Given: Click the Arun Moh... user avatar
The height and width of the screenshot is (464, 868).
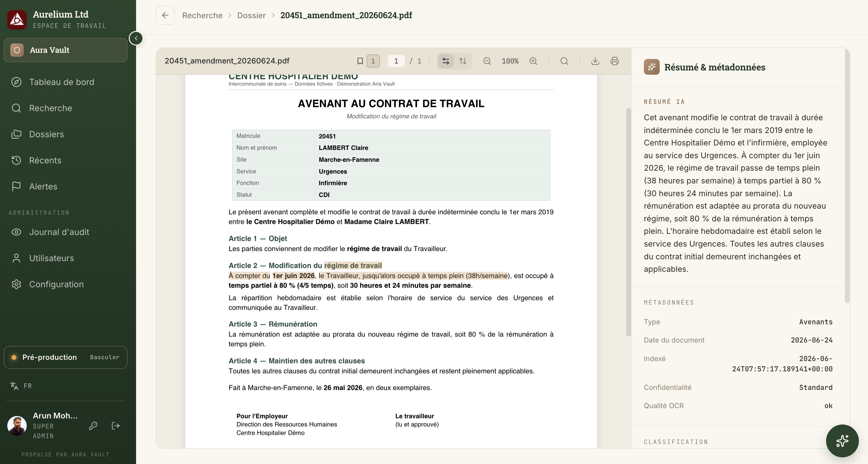Looking at the screenshot, I should click(17, 425).
